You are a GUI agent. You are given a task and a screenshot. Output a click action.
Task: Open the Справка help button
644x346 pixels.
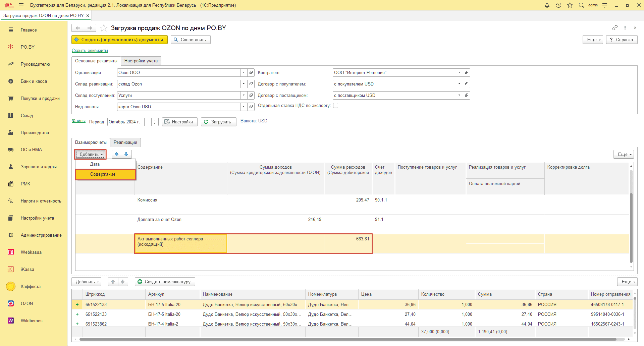coord(622,40)
